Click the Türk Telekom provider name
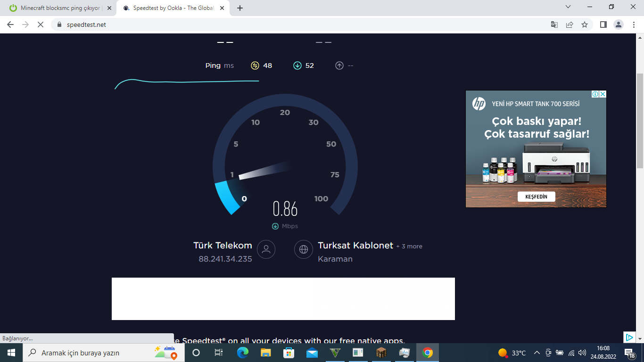The height and width of the screenshot is (362, 644). click(x=223, y=246)
